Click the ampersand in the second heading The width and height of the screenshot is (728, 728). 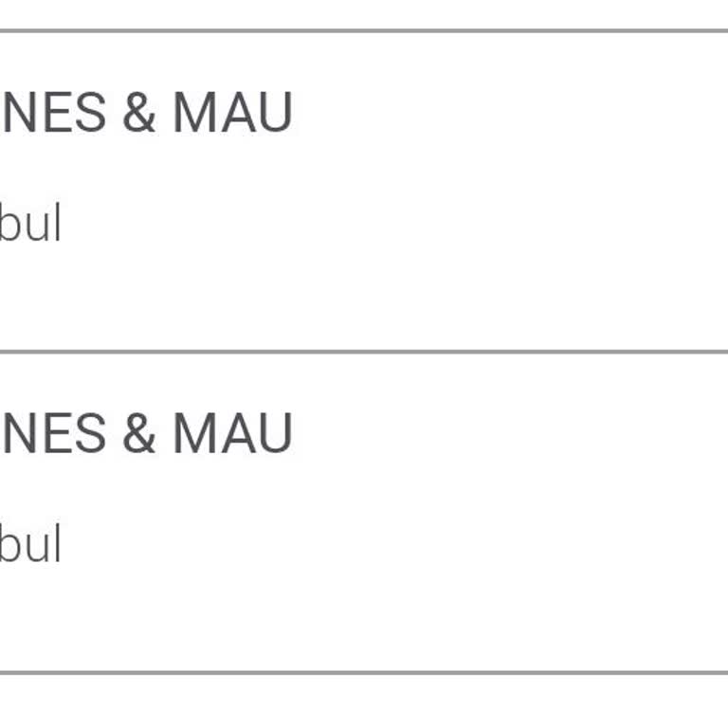coord(138,434)
